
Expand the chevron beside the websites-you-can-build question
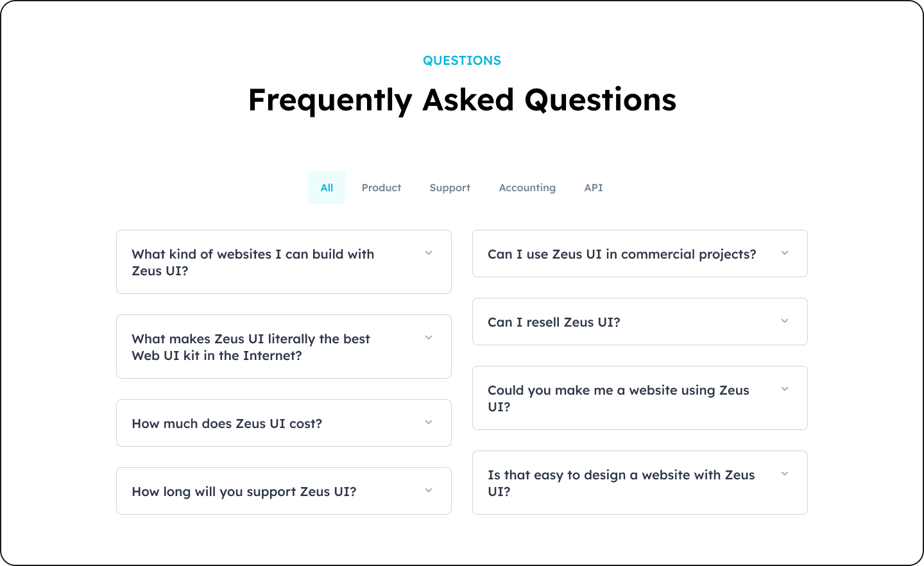click(x=429, y=253)
